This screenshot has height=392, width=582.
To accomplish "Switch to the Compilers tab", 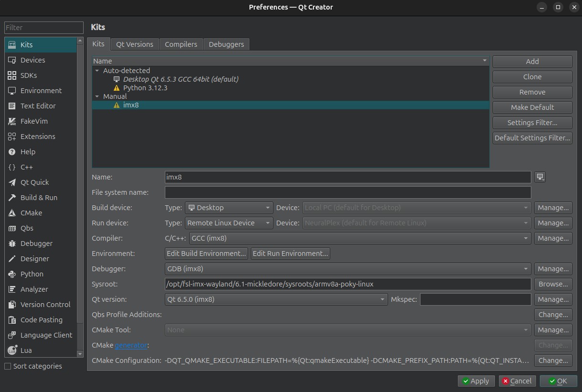I will pos(181,44).
